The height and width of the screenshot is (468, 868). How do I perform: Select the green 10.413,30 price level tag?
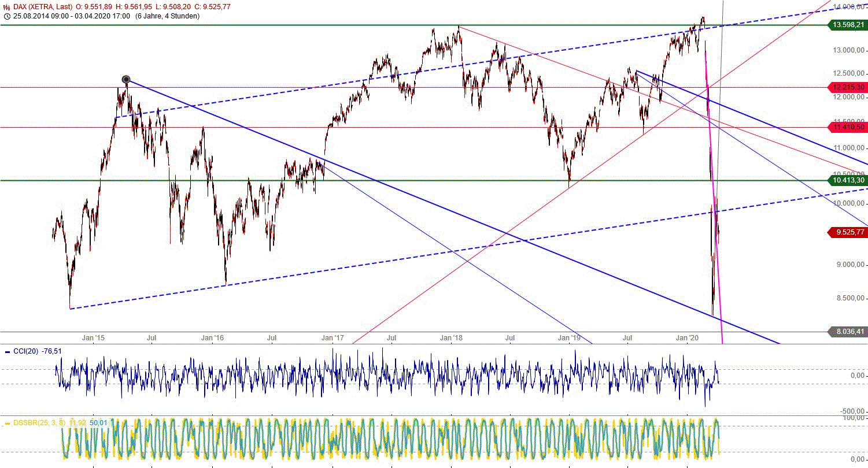848,180
